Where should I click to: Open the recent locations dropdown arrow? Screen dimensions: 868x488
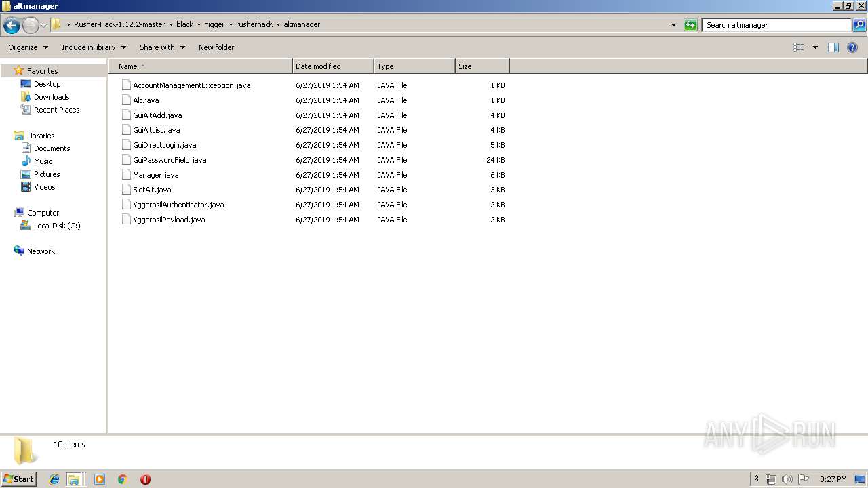click(43, 26)
